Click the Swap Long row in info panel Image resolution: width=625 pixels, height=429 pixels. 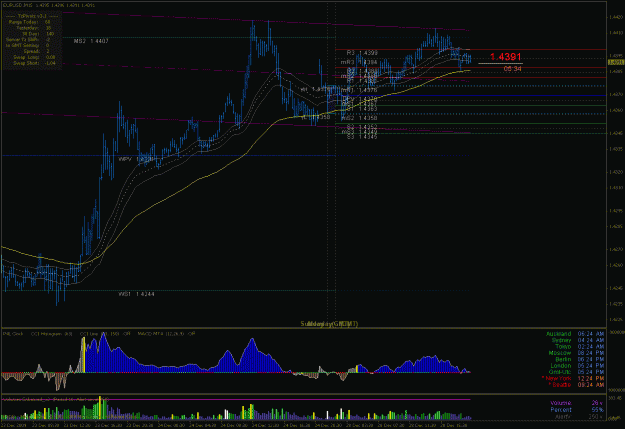[34, 57]
